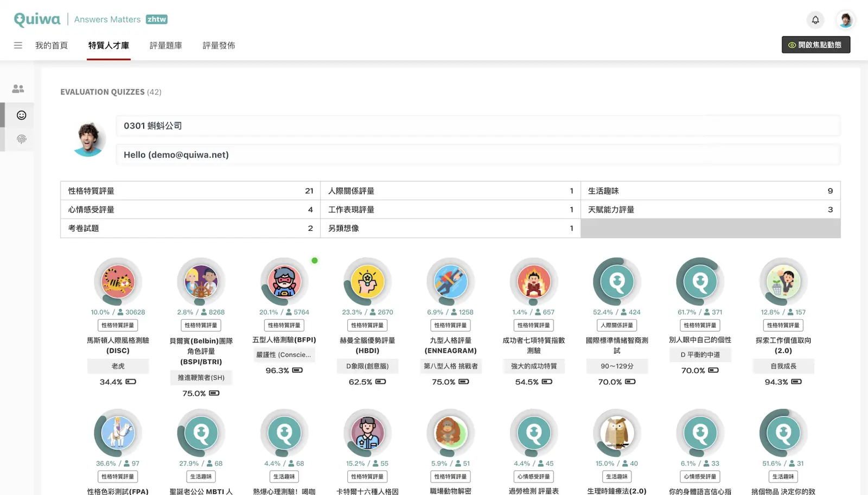Viewport: 868px width, 495px height.
Task: Select the smiley face sidebar icon
Action: pyautogui.click(x=21, y=115)
